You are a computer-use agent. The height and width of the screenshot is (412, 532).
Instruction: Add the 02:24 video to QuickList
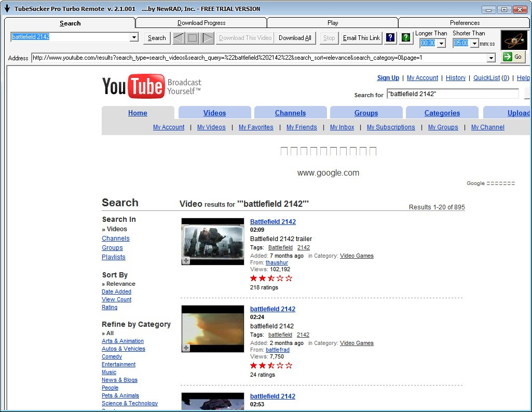click(x=186, y=348)
